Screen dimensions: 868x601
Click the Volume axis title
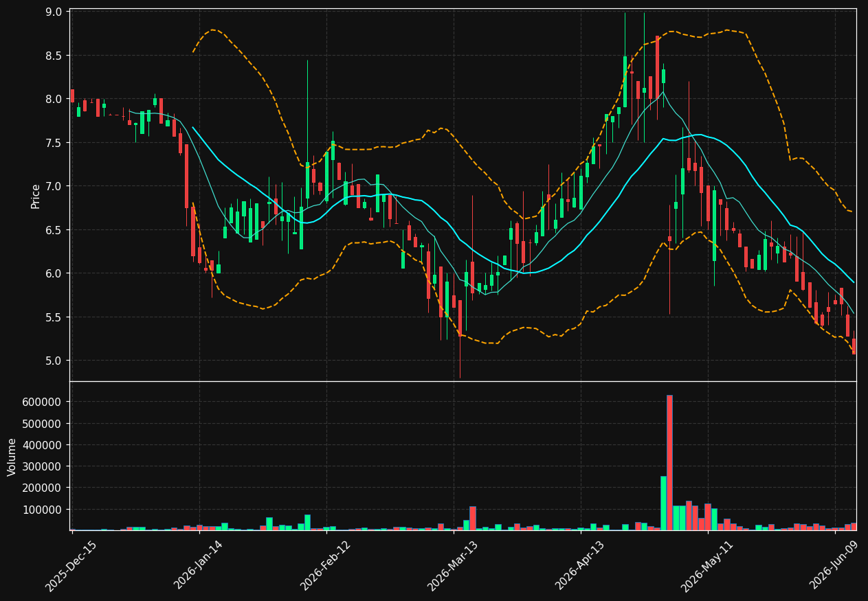click(x=12, y=457)
